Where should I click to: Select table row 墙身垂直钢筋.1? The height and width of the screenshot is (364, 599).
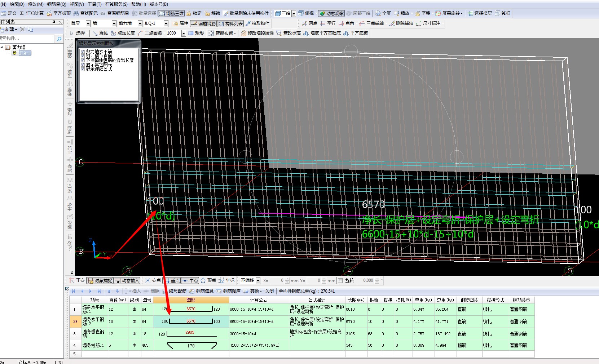pos(302,334)
